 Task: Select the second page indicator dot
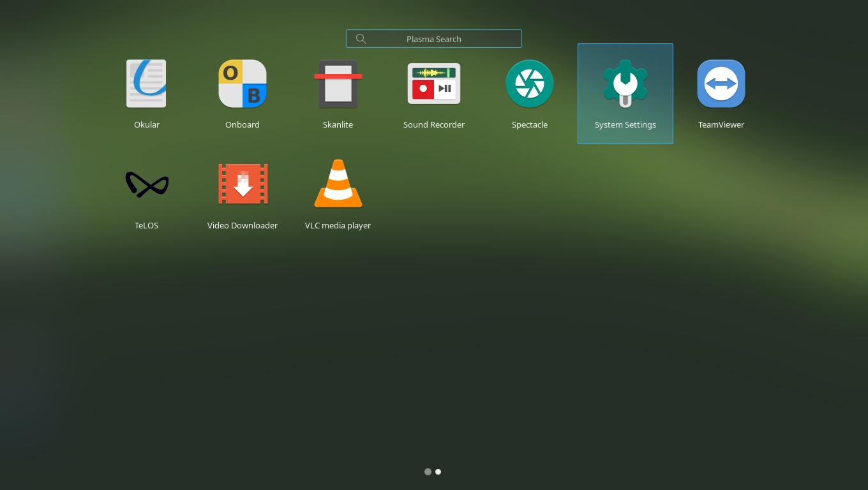[x=438, y=472]
